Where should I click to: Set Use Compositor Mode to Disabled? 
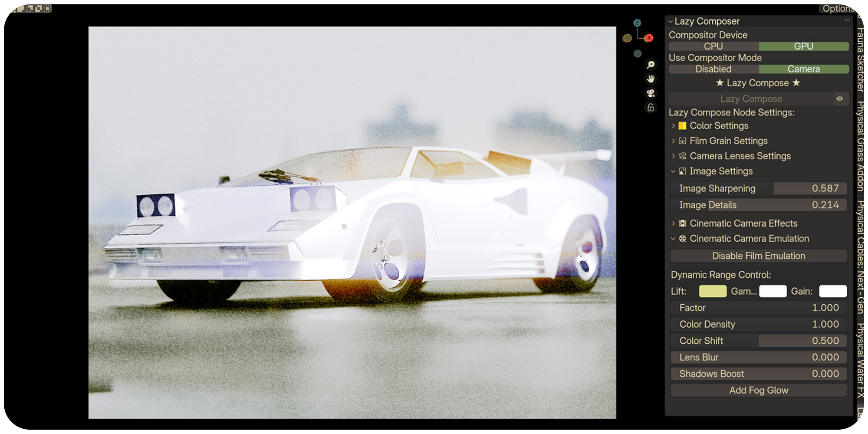point(713,69)
